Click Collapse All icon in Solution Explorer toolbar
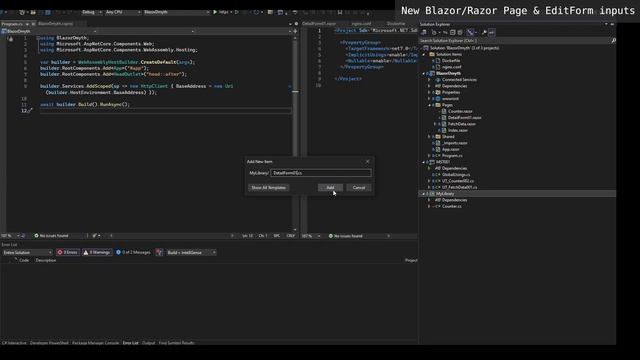640x360 pixels. (x=452, y=32)
